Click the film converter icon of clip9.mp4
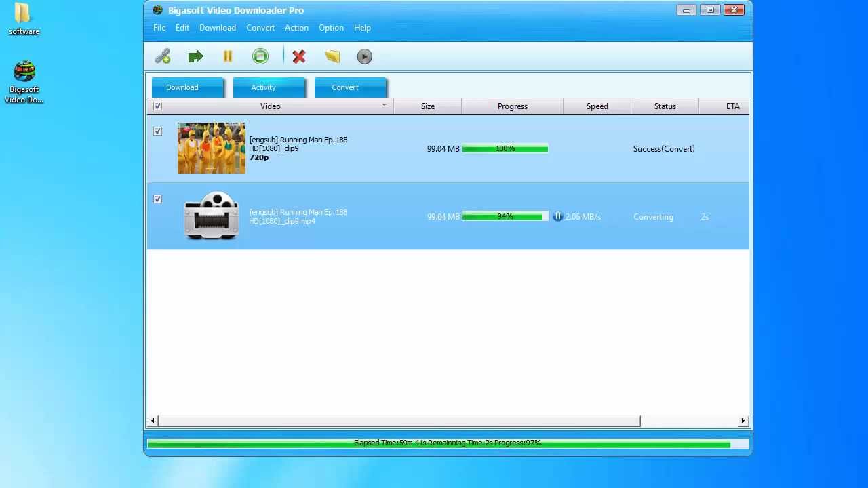 point(212,216)
